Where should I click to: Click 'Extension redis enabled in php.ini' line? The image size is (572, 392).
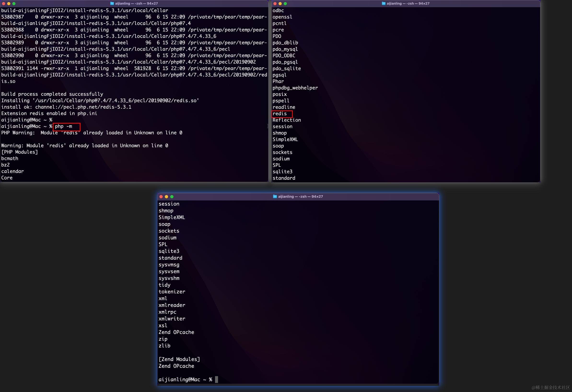point(49,113)
